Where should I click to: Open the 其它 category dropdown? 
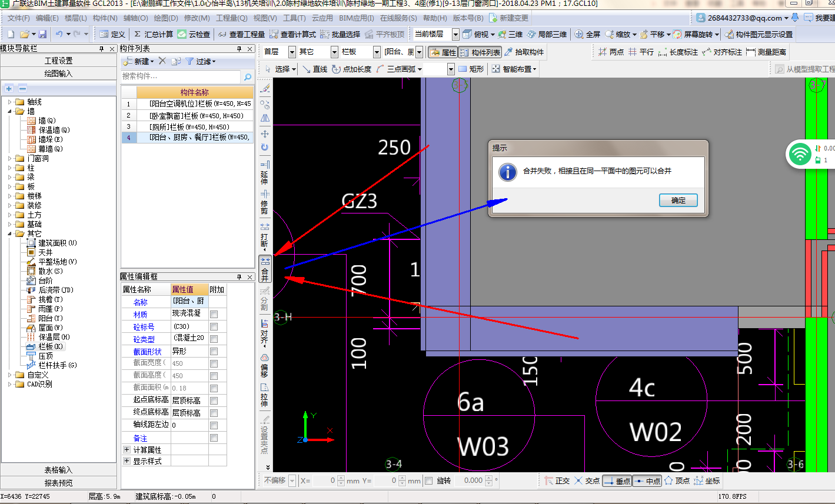pyautogui.click(x=334, y=52)
